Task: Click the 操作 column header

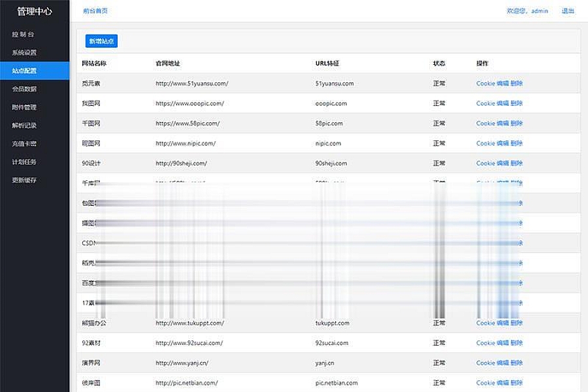Action: [x=482, y=63]
